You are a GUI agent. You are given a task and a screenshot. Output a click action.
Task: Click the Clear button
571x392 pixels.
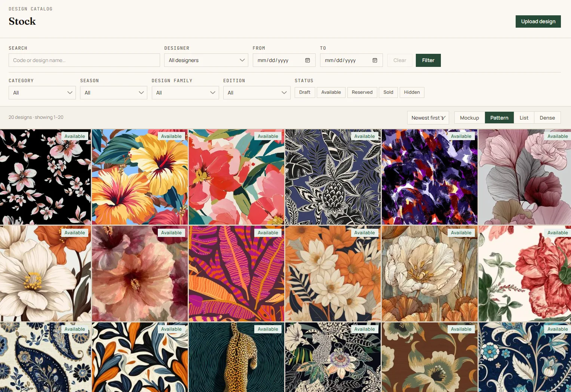[400, 60]
